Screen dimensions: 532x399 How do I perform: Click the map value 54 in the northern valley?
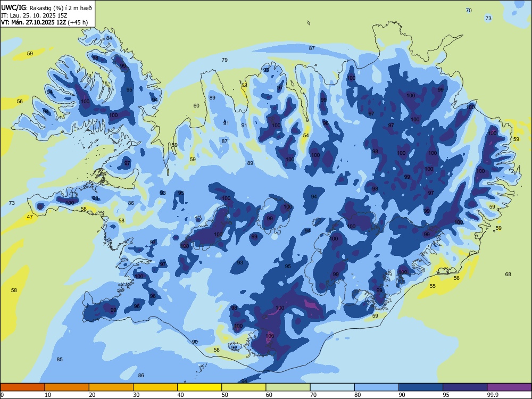point(306,135)
